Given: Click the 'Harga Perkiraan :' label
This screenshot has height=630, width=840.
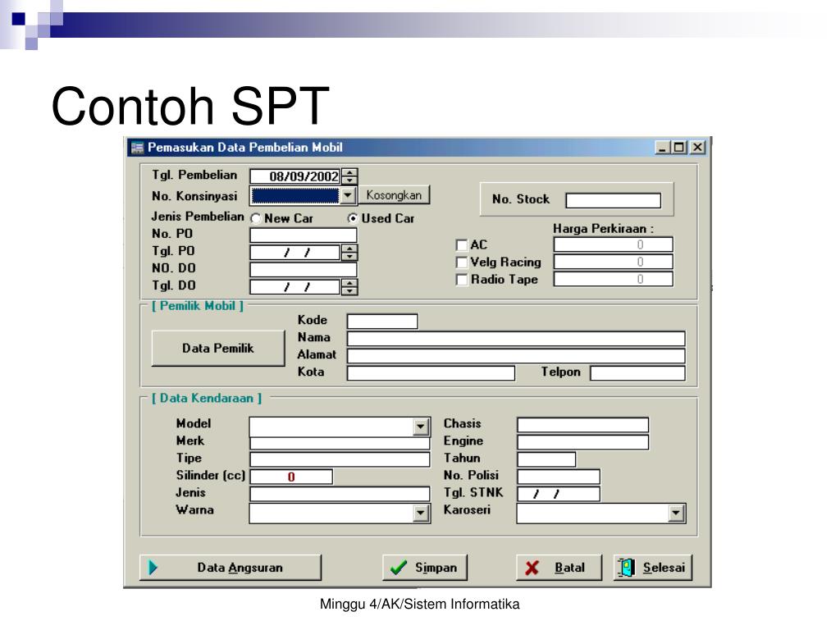Looking at the screenshot, I should pyautogui.click(x=603, y=229).
